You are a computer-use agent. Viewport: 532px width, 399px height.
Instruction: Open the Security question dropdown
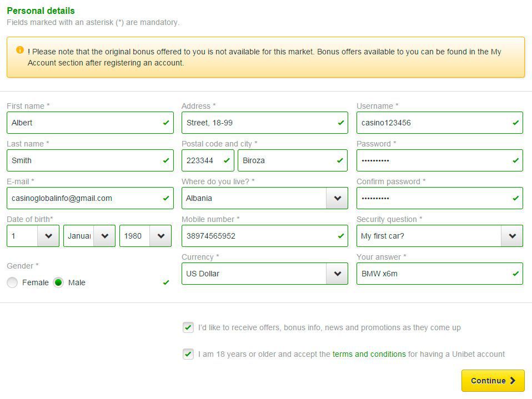511,236
